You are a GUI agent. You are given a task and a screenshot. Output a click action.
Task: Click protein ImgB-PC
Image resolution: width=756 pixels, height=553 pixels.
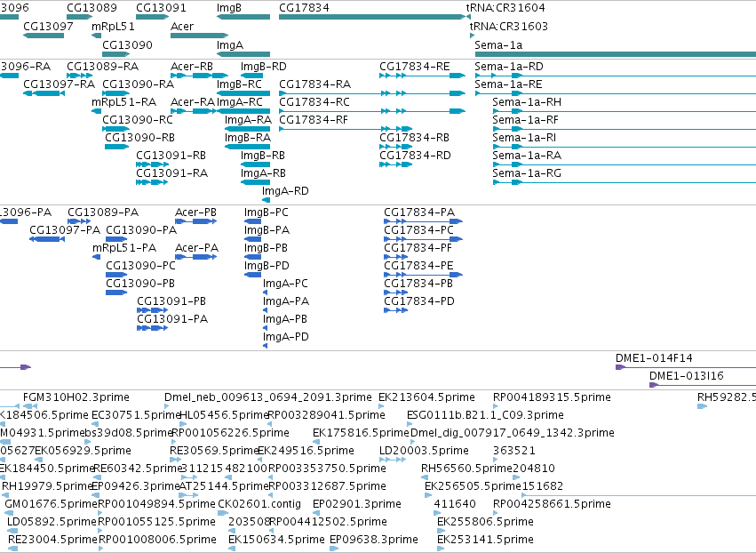point(267,212)
